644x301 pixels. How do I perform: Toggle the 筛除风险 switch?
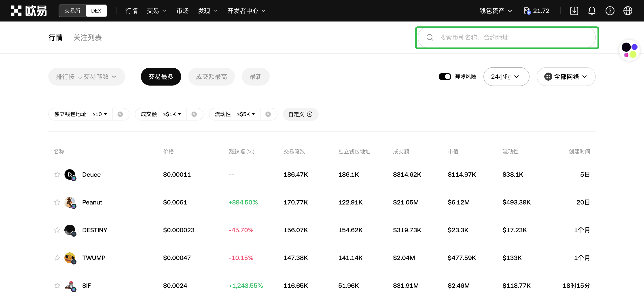coord(445,77)
